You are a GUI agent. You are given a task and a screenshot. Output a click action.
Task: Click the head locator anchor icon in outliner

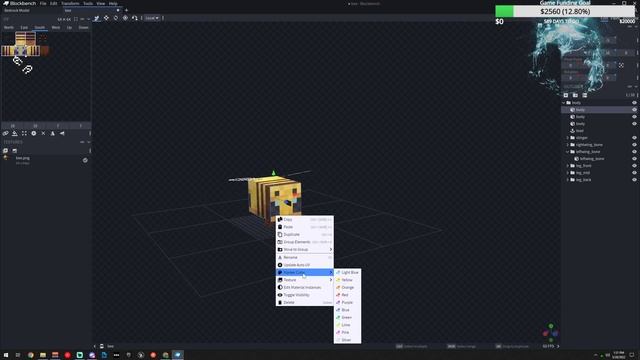coord(572,131)
